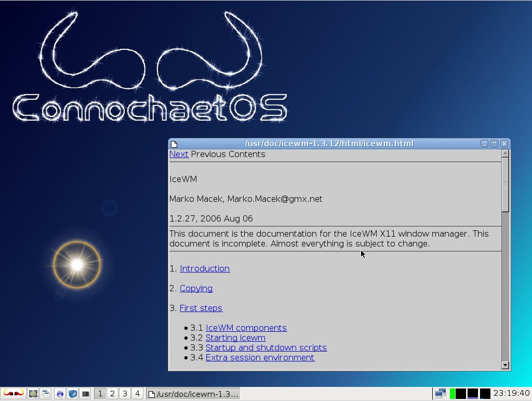Switch to workspace 1
The width and height of the screenshot is (532, 401).
[x=100, y=394]
